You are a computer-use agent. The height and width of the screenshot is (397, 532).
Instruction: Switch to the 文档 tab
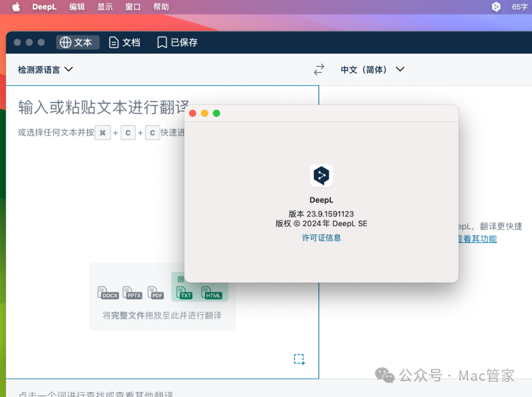[x=125, y=42]
